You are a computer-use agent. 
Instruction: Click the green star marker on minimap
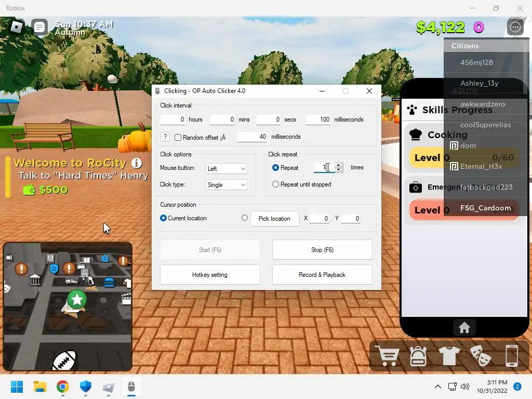pos(77,299)
